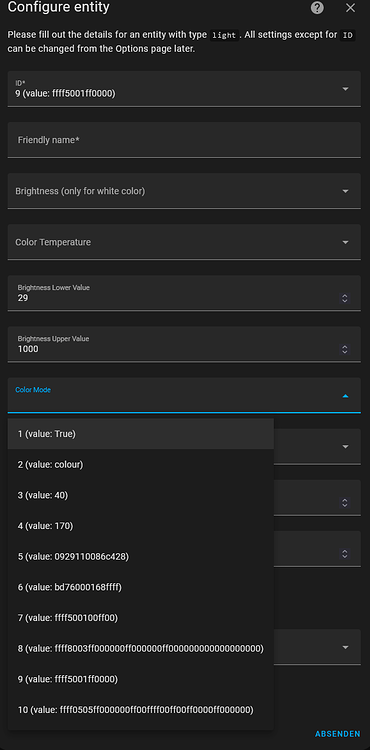Select option 3 (value: 40)
370x750 pixels.
(x=141, y=495)
